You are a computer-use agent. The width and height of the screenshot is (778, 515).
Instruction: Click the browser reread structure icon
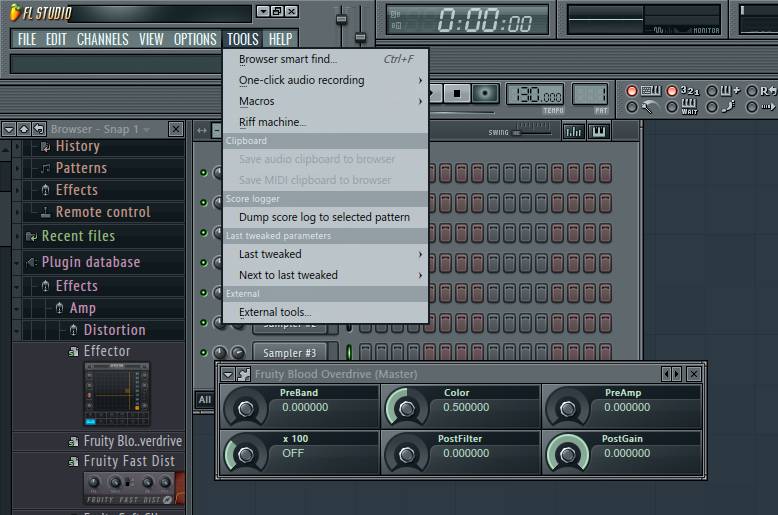(x=38, y=129)
